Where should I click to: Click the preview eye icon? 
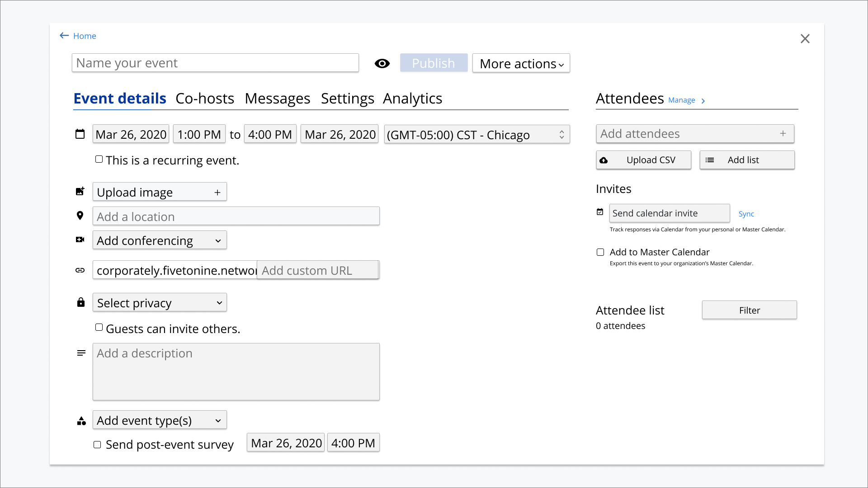tap(382, 64)
